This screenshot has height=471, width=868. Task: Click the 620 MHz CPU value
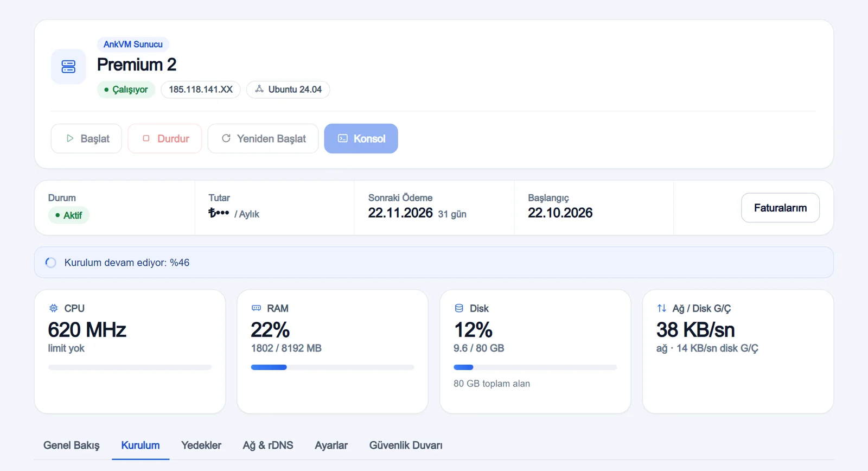coord(87,330)
